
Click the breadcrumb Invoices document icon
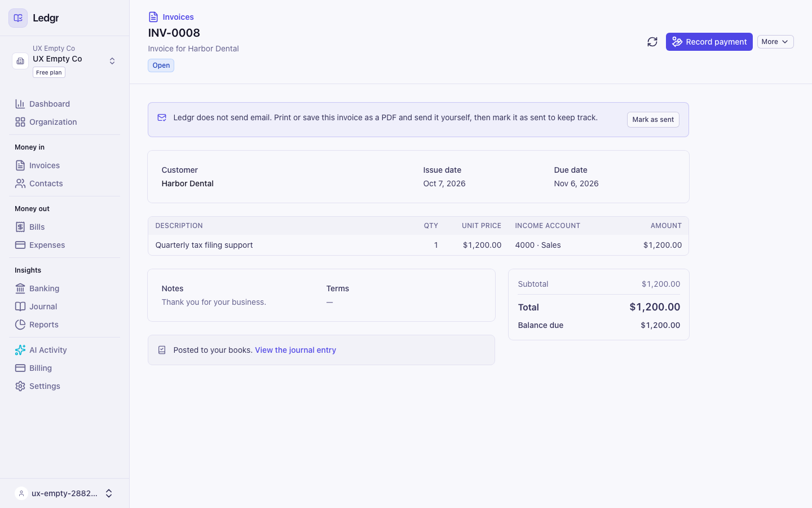tap(153, 17)
